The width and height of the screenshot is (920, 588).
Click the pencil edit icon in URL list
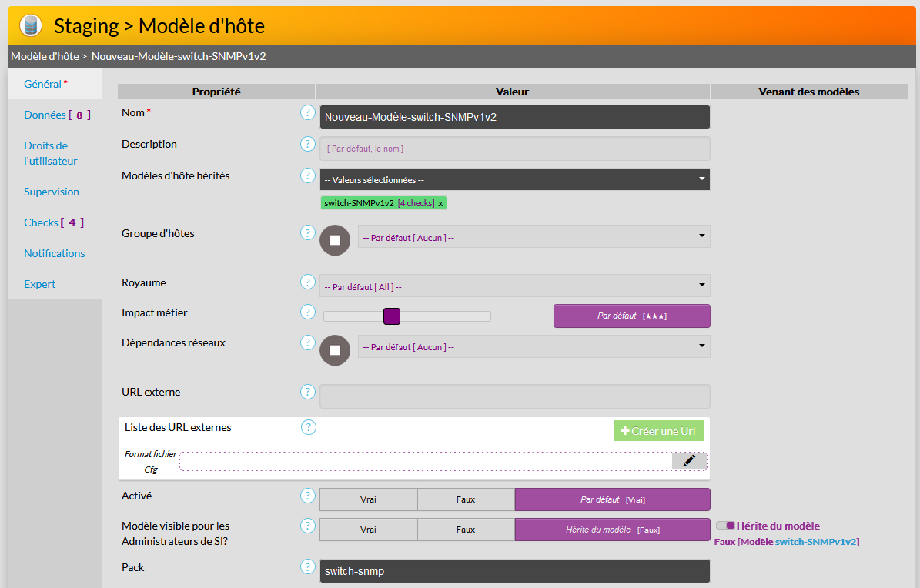(689, 460)
